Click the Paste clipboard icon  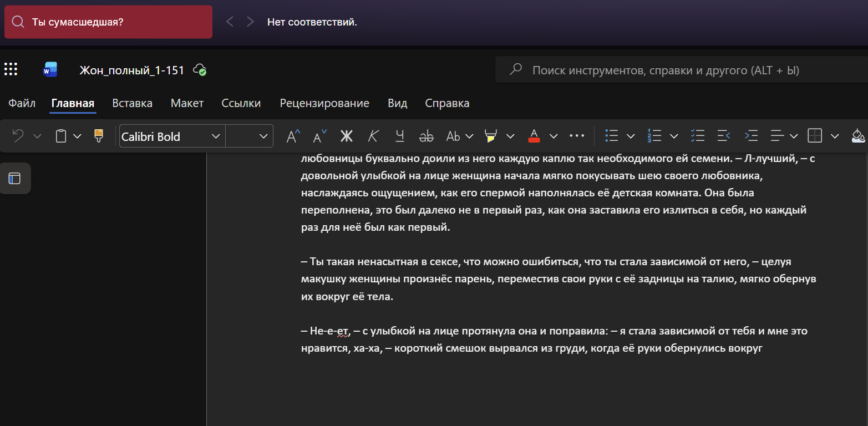[x=62, y=136]
